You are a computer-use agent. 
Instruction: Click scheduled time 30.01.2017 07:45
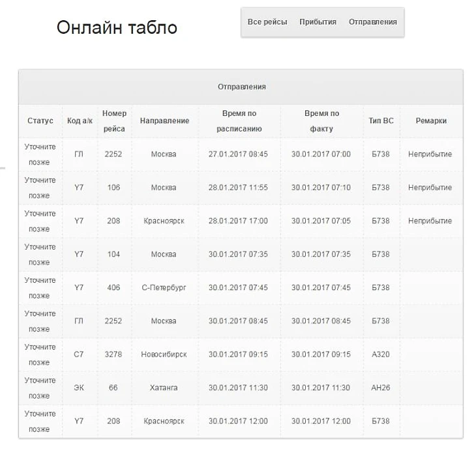tap(238, 287)
